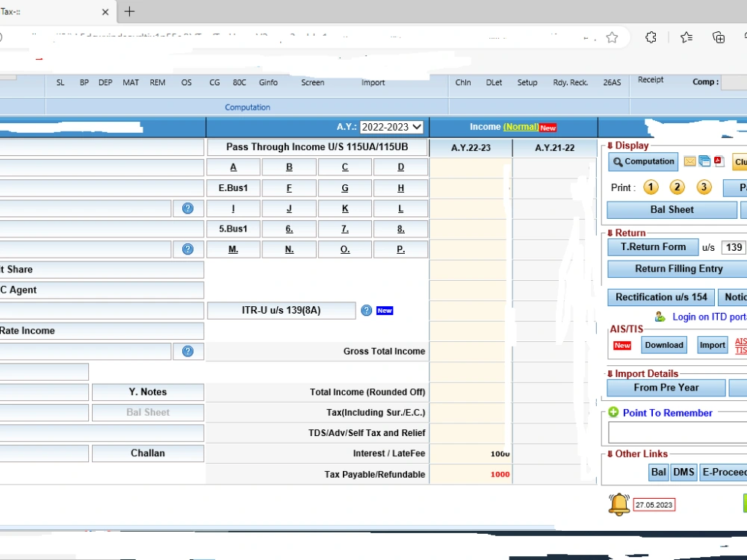Click the favorites star in address bar
The height and width of the screenshot is (560, 747).
[x=613, y=37]
